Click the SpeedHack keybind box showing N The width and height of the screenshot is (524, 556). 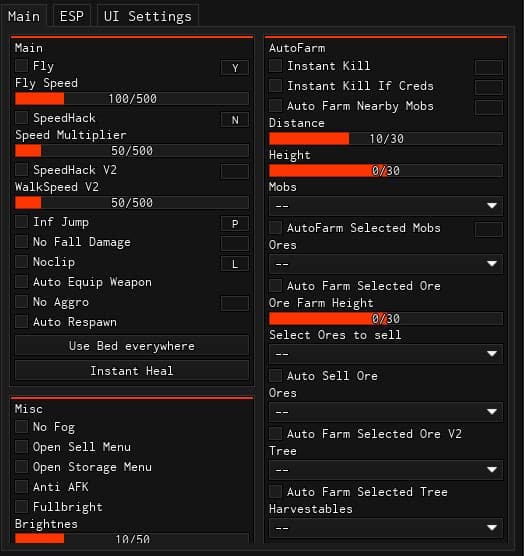click(234, 120)
